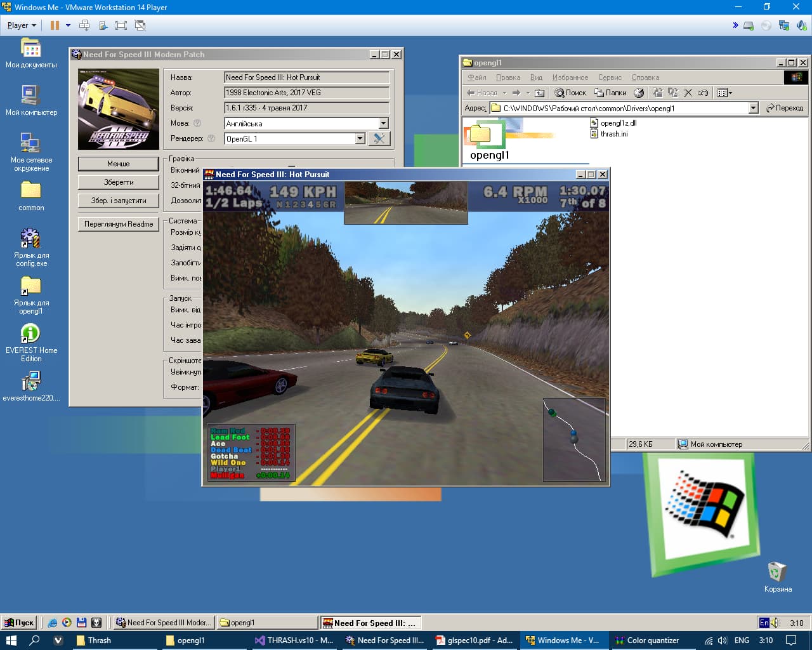Screen dimensions: 812x650
Task: Click the Delete X icon in Explorer toolbar
Action: (x=688, y=93)
